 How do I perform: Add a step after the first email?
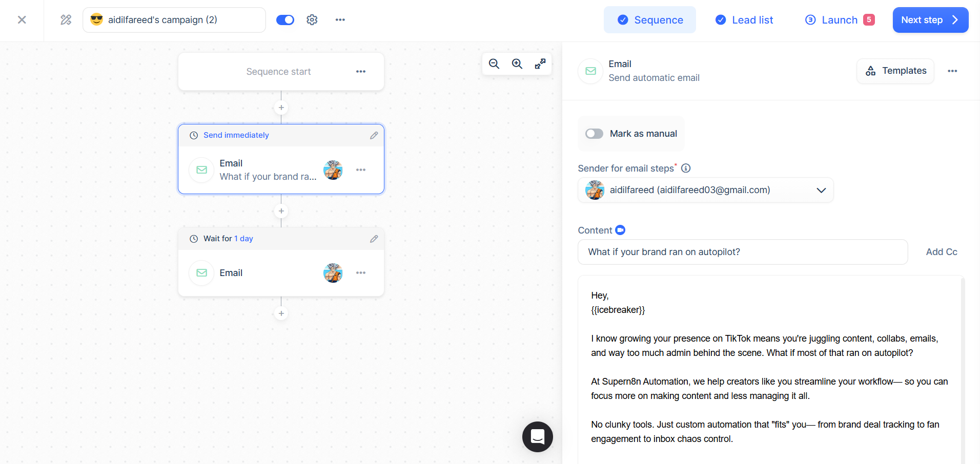281,210
